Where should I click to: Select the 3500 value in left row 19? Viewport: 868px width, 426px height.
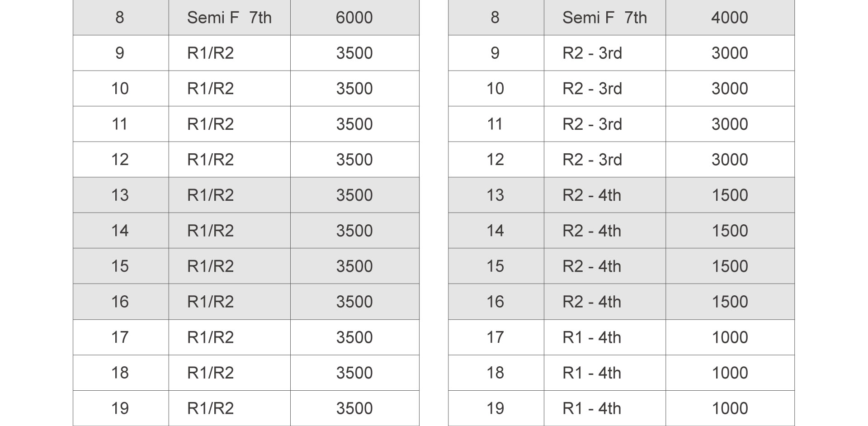[x=354, y=408]
